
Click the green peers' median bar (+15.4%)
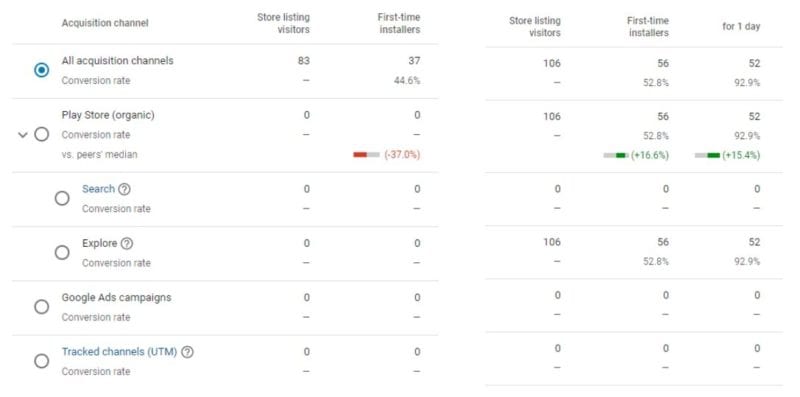point(707,155)
